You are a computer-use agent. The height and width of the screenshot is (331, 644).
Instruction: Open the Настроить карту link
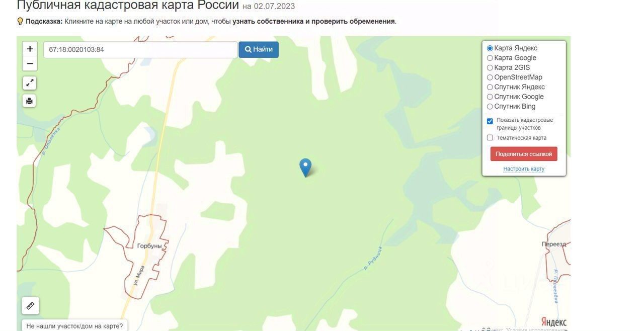coord(524,169)
